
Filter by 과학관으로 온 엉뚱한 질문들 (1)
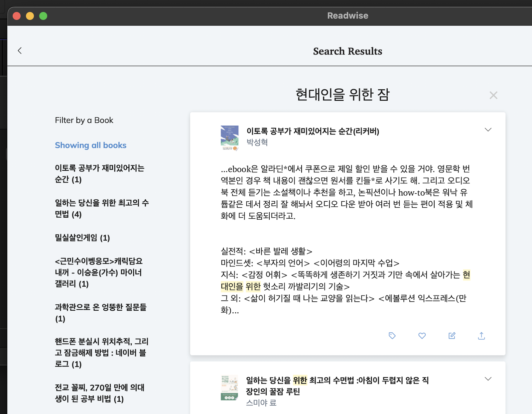click(x=101, y=313)
